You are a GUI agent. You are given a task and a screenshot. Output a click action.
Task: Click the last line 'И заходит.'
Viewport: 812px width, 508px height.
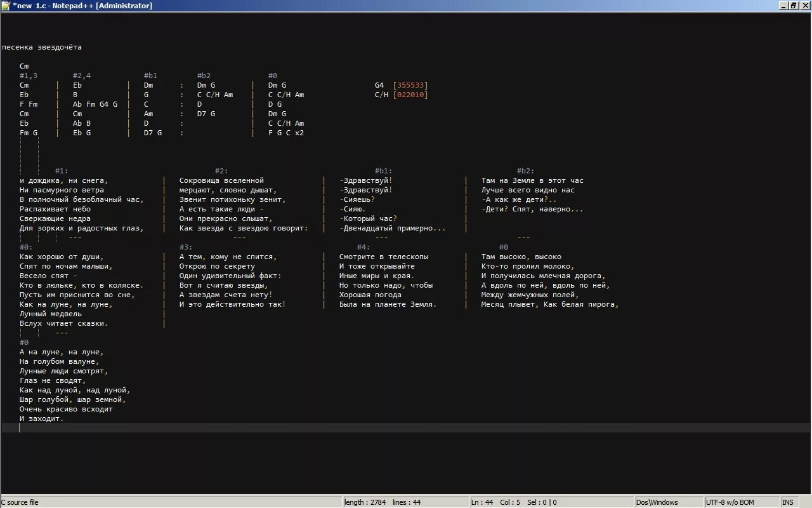42,418
